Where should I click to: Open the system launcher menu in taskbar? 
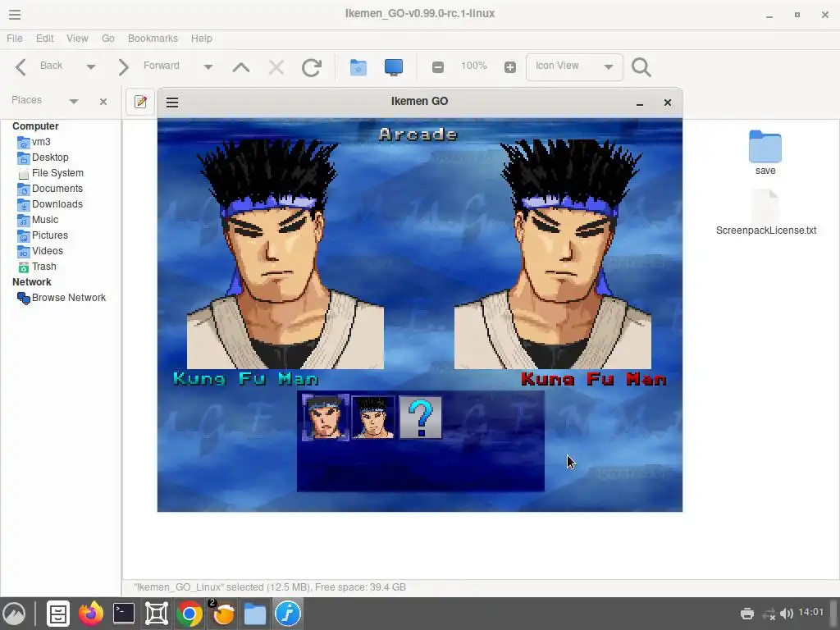15,614
